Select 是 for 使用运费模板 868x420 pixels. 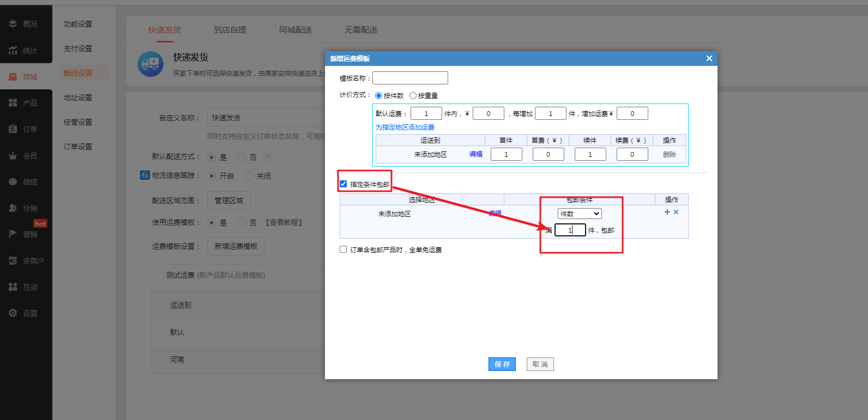coord(212,223)
